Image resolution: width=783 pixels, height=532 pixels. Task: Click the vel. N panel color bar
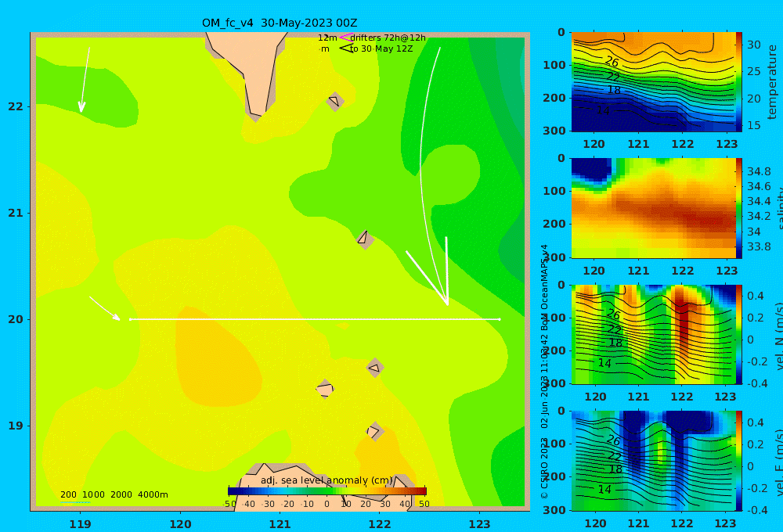(x=739, y=334)
